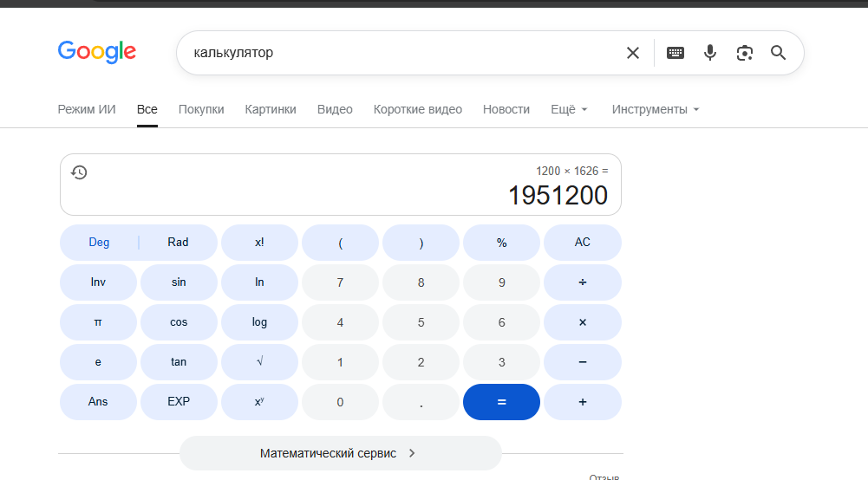Click the blue equals button

tap(501, 402)
